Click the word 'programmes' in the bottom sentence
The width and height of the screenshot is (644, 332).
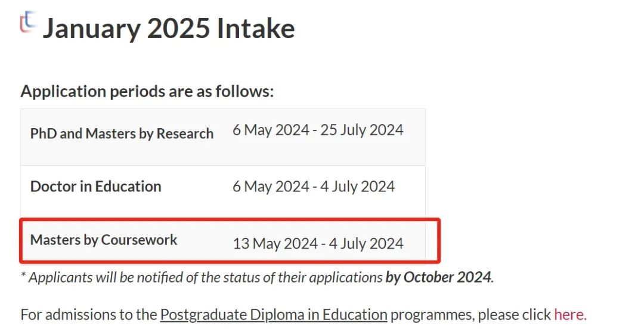pyautogui.click(x=432, y=315)
